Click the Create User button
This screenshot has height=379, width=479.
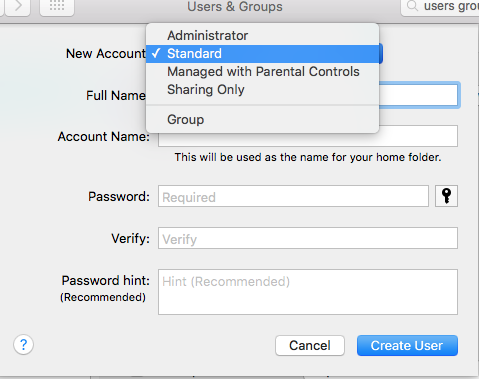(407, 346)
